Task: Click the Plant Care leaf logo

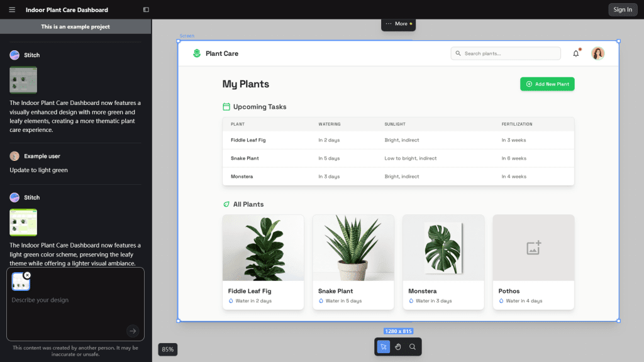Action: pos(197,53)
